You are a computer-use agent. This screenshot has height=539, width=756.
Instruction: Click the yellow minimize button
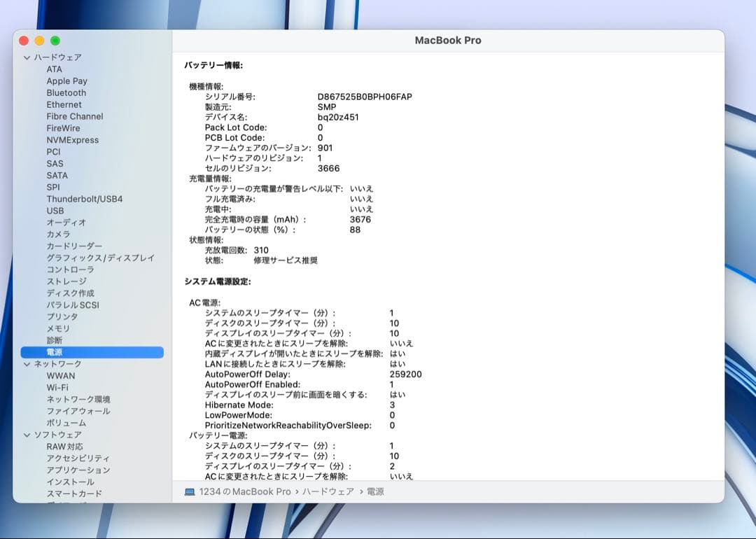(x=39, y=40)
